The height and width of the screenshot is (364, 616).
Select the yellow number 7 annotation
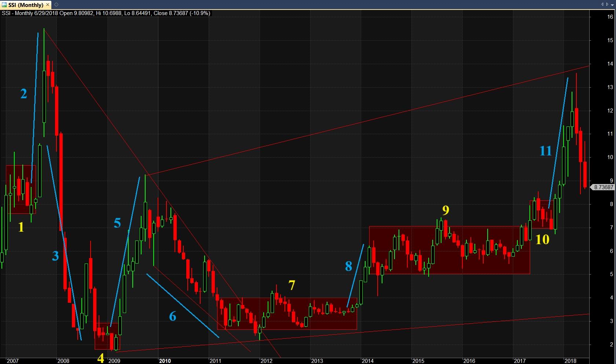[291, 285]
